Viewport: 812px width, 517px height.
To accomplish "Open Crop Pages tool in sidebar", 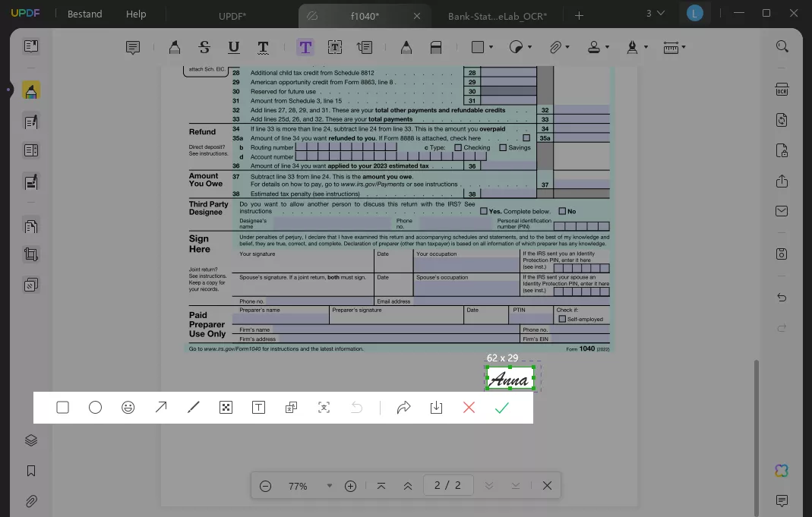I will 31,254.
